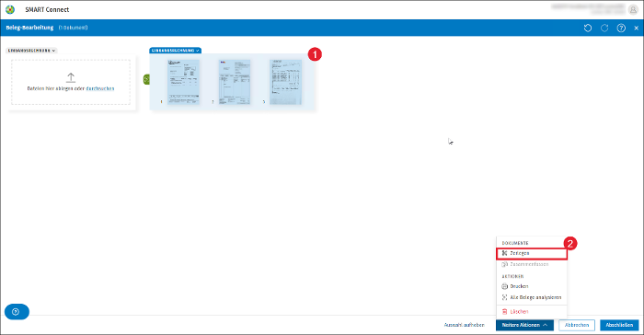This screenshot has height=335, width=644.
Task: Click the red trash icon
Action: [504, 312]
